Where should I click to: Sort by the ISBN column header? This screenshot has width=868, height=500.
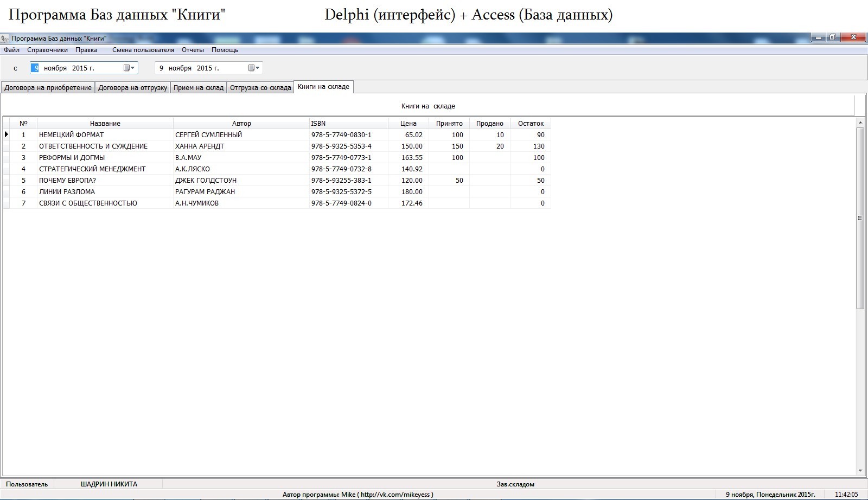tap(349, 123)
